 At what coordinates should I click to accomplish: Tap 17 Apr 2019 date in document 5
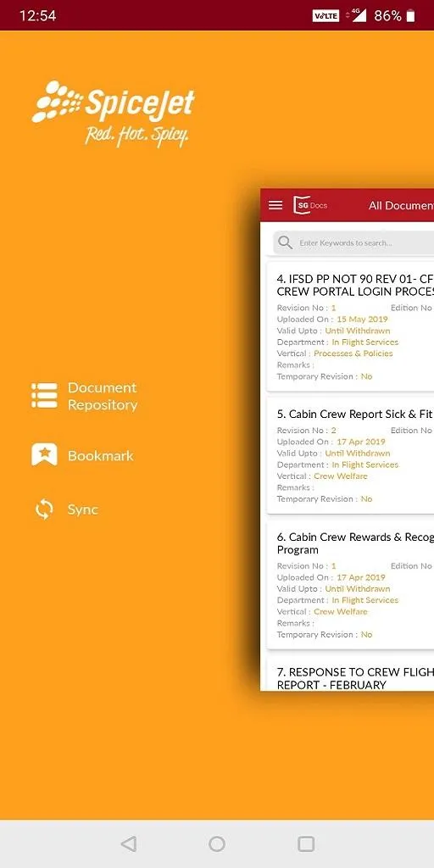(360, 442)
